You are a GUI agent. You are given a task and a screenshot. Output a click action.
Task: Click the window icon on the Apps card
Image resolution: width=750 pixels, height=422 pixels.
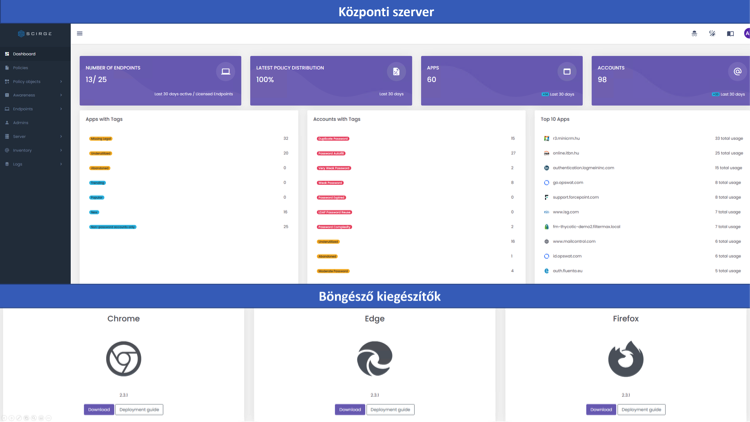[567, 72]
